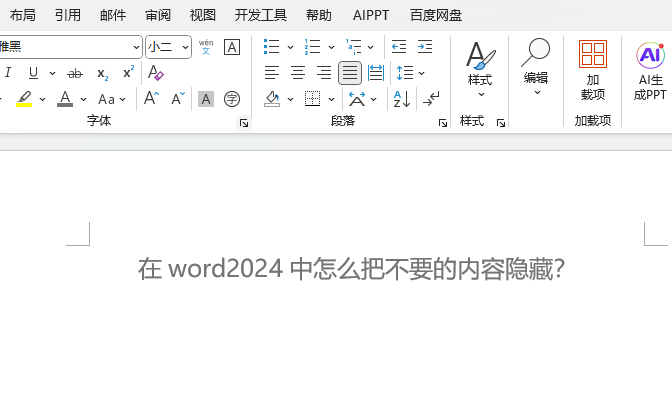Toggle superscript formatting
This screenshot has width=672, height=397.
(129, 72)
